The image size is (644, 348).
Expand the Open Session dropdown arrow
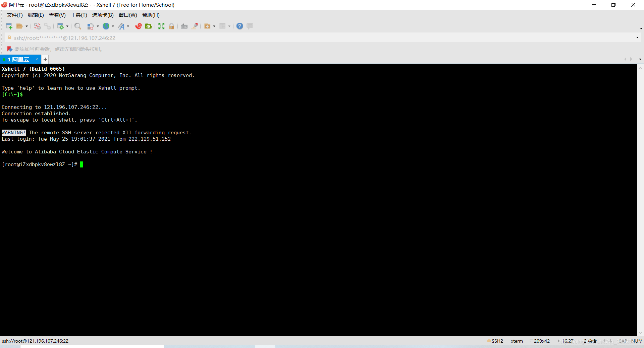(x=27, y=26)
